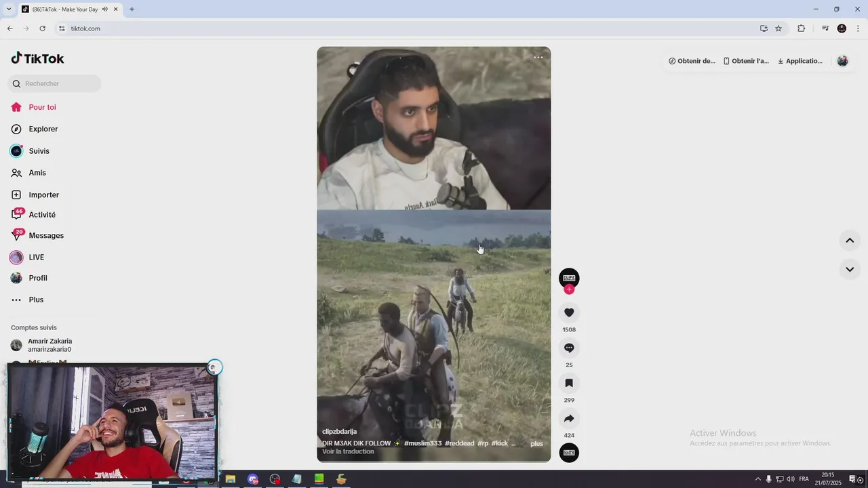Close the TikTok browser tab

[116, 9]
